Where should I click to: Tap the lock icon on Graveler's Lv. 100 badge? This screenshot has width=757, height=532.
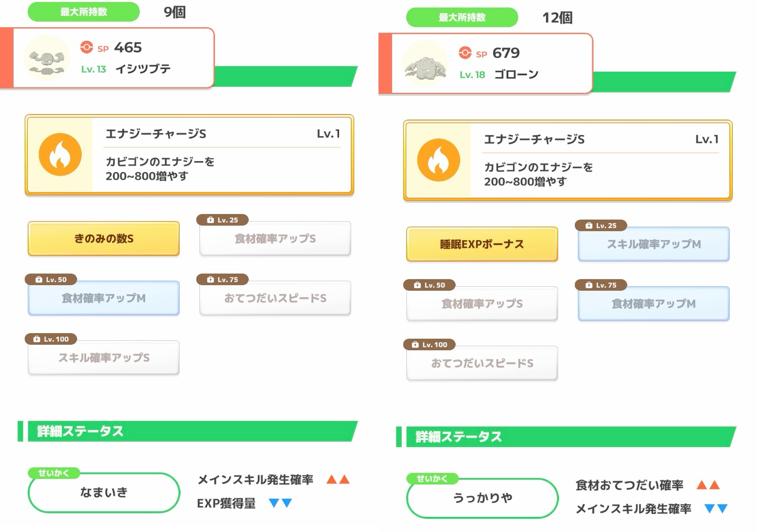click(415, 345)
